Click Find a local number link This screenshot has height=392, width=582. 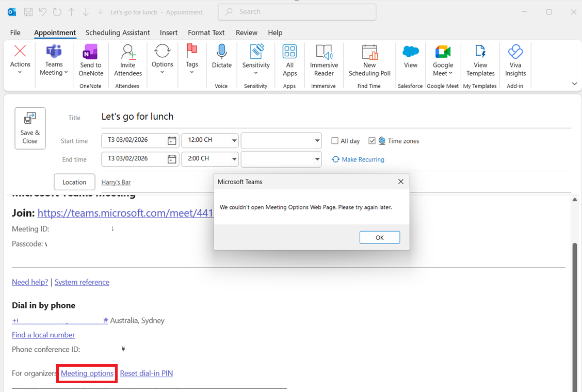click(43, 335)
